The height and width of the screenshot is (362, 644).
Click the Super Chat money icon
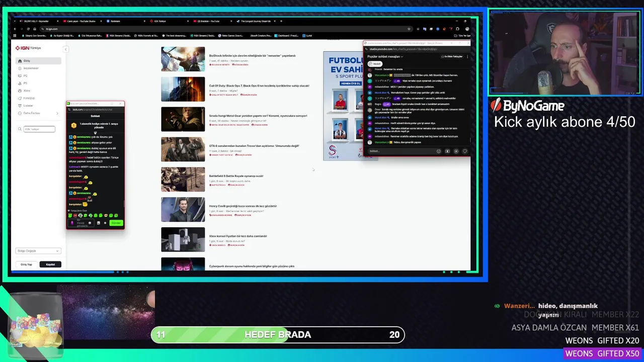[x=447, y=151]
